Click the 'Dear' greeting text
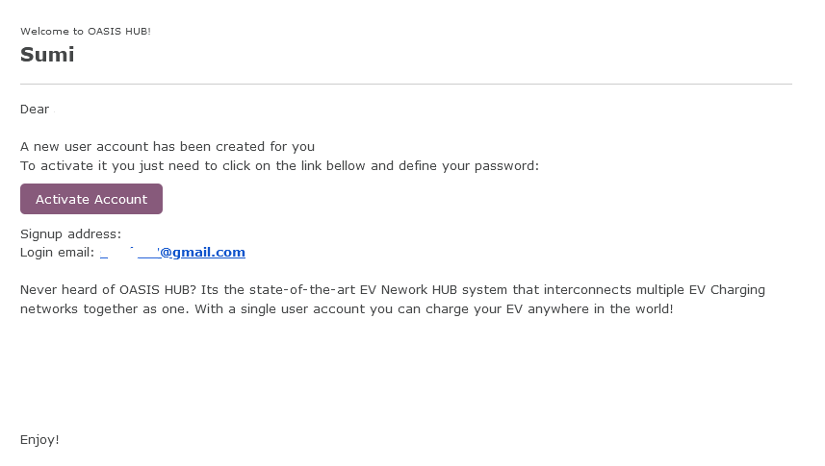825x466 pixels. tap(34, 109)
